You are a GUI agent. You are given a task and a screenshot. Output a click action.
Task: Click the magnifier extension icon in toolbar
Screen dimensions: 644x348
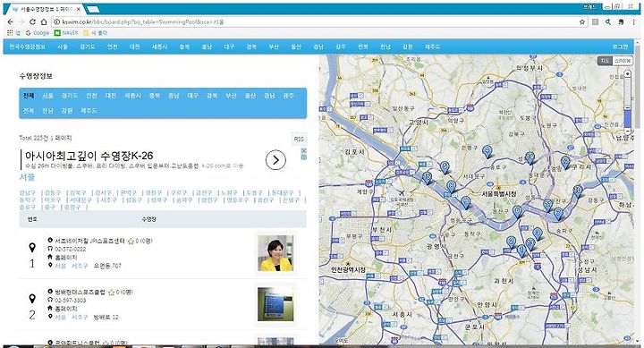[x=608, y=22]
